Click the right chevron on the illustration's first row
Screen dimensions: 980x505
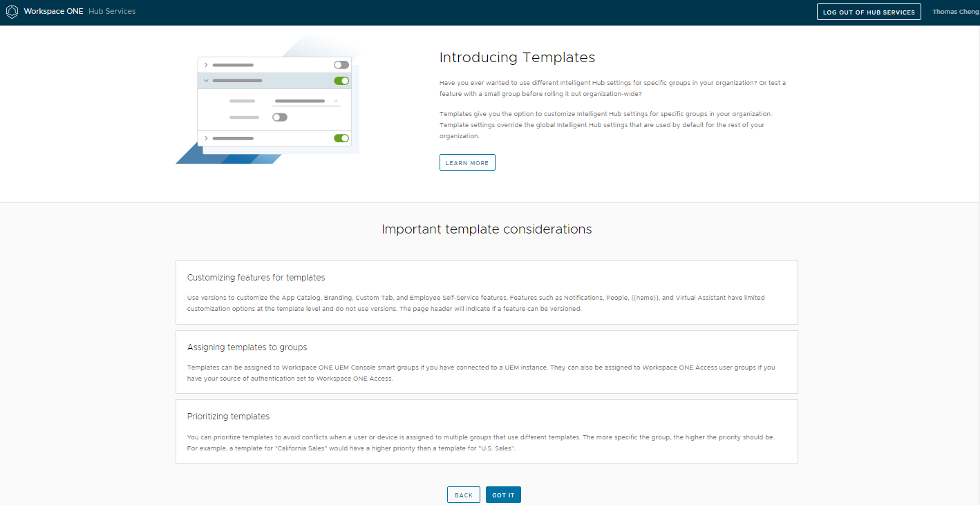(x=206, y=65)
